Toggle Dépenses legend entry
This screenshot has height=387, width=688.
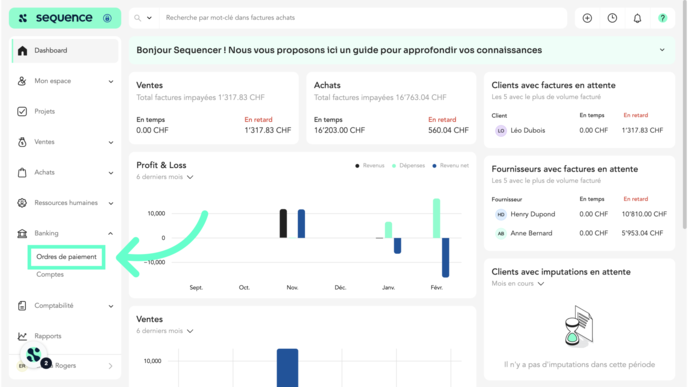408,165
